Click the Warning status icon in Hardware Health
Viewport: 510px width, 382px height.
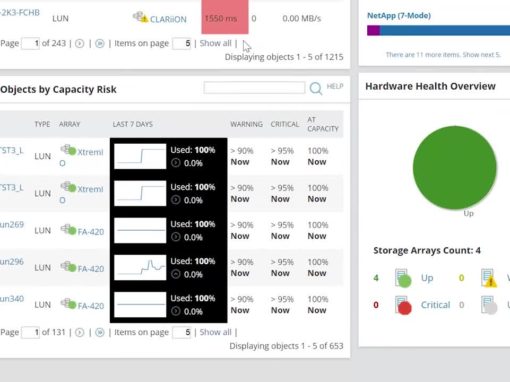489,278
